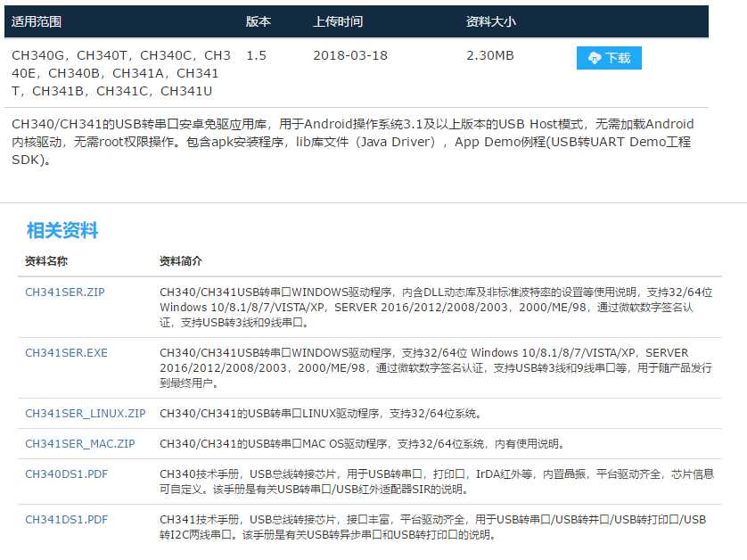Click the CH340技术手册 description text

[x=437, y=482]
